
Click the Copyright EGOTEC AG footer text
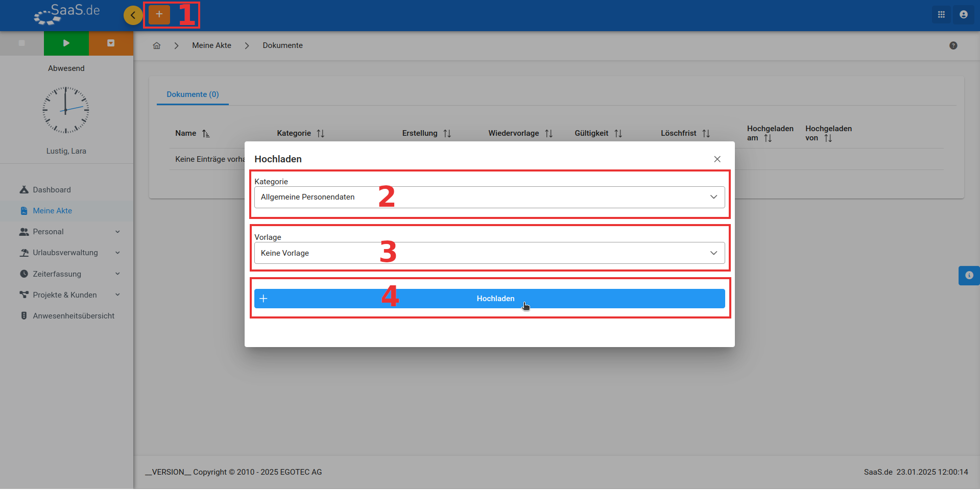[x=257, y=472]
